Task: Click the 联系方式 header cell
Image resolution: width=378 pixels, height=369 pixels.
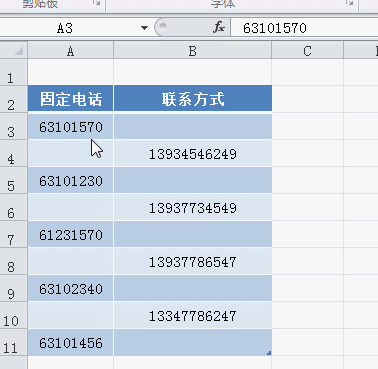Action: click(193, 98)
